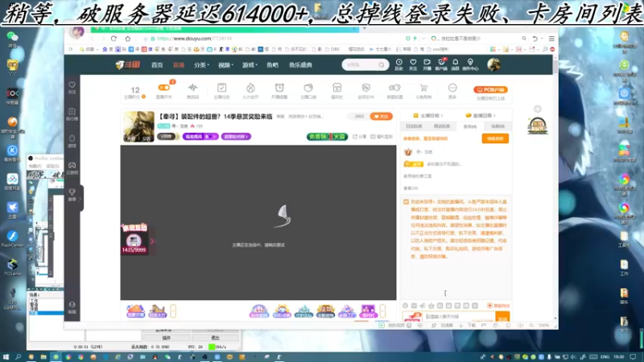Open the 创作中心 bulb icon
Viewport: 644px width, 362px height.
[470, 64]
